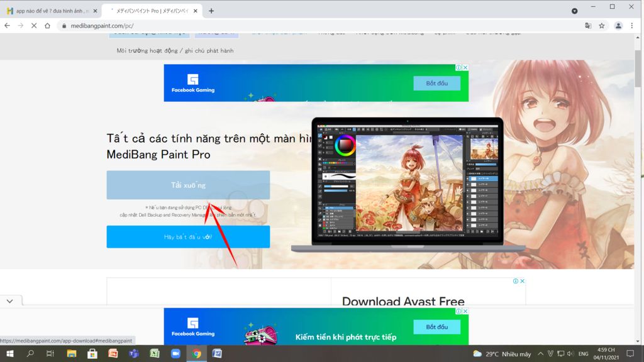Open File Explorer from the taskbar

click(72, 353)
